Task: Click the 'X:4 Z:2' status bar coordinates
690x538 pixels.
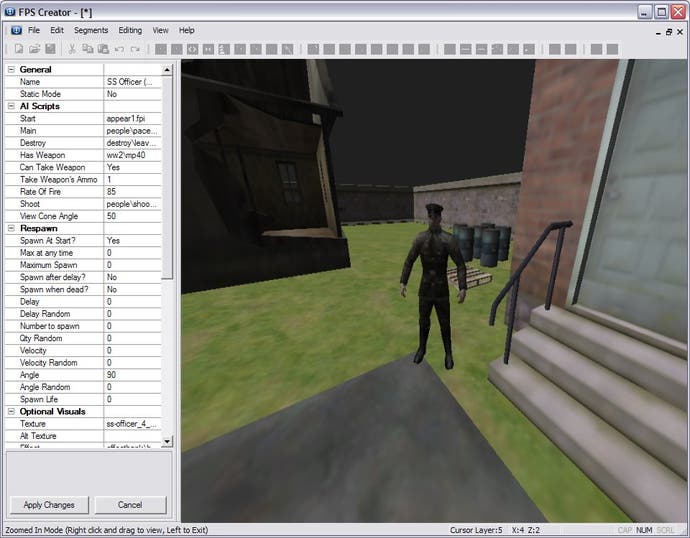Action: click(x=525, y=530)
